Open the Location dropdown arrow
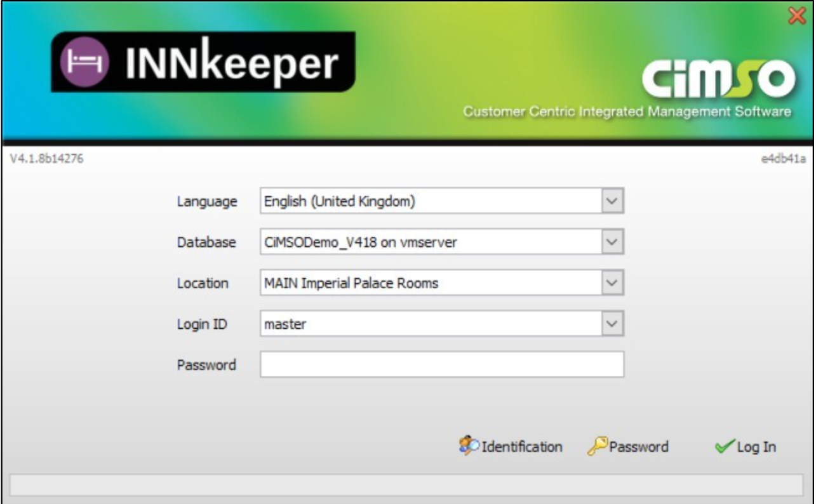816x504 pixels. coord(612,282)
